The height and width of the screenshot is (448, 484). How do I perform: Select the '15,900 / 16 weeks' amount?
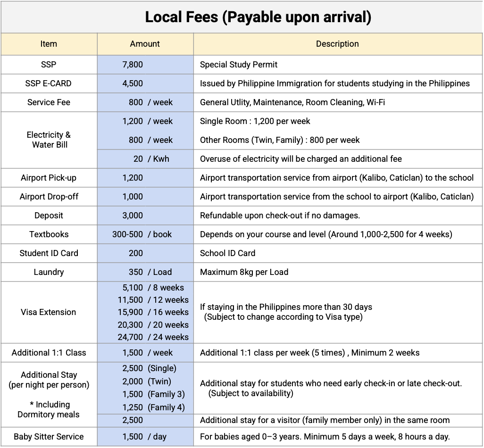click(153, 312)
